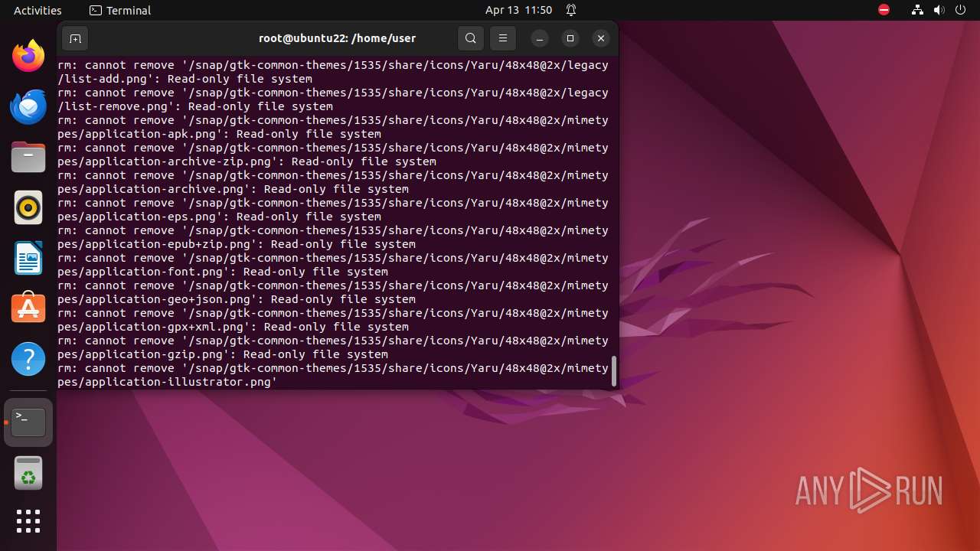Open the Activities overview
This screenshot has width=980, height=551.
[38, 10]
